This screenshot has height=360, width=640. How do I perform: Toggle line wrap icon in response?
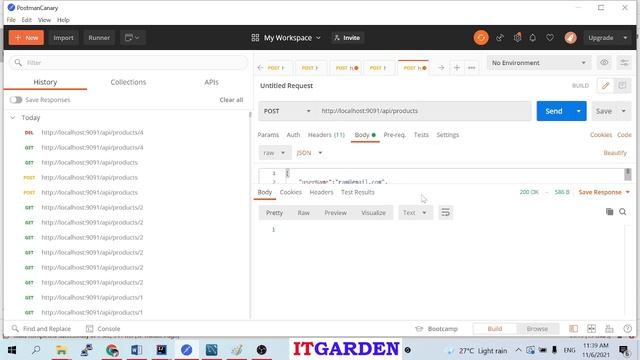(x=445, y=212)
